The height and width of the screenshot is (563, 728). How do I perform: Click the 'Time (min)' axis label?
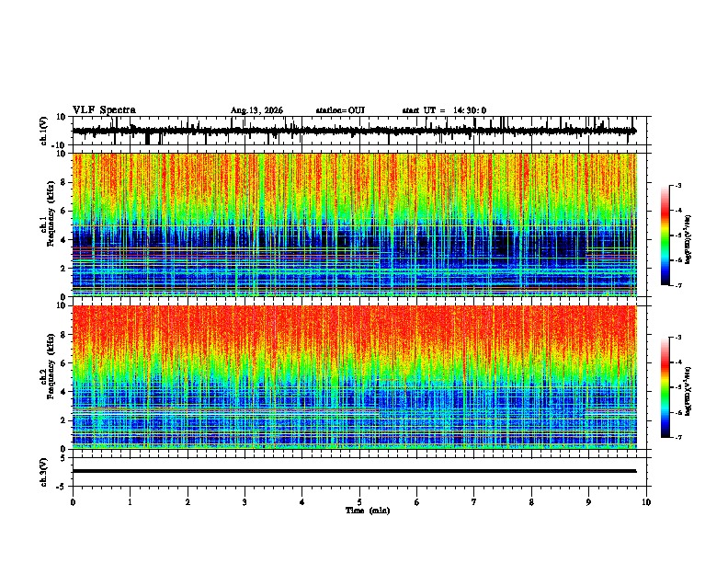coord(368,511)
